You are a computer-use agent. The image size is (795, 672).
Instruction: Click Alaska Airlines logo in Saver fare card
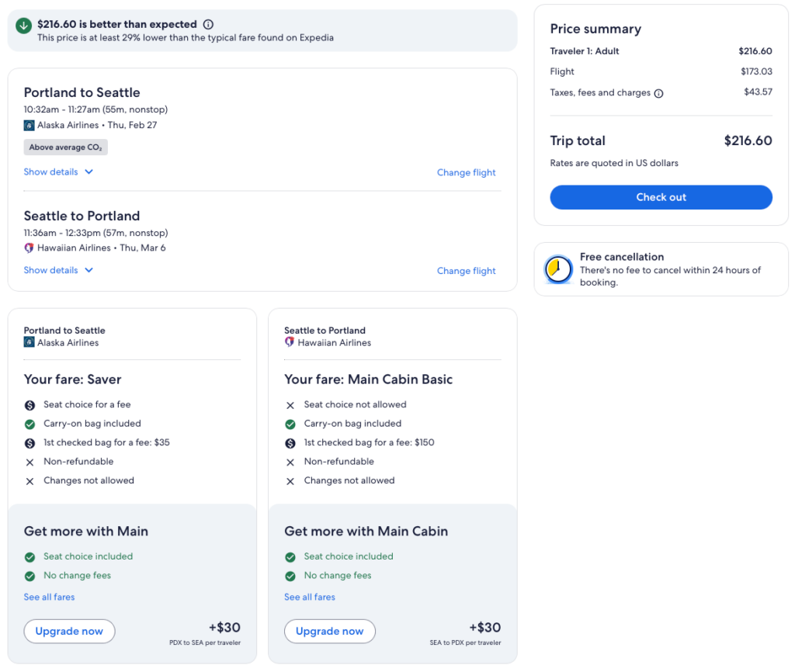(30, 343)
